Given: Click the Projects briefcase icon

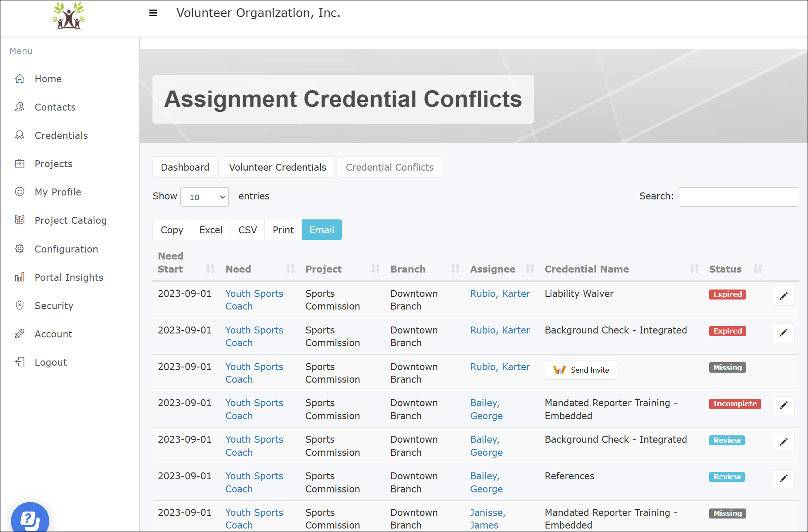Looking at the screenshot, I should (x=20, y=164).
